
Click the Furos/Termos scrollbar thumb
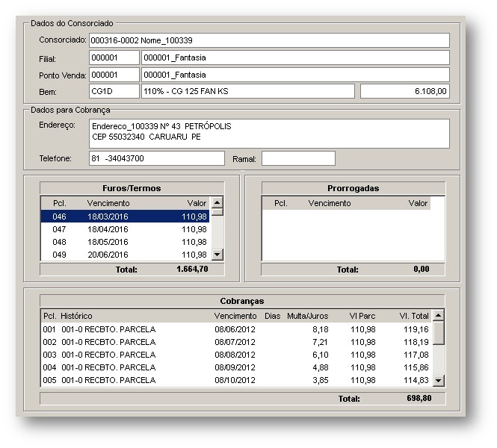pos(217,212)
